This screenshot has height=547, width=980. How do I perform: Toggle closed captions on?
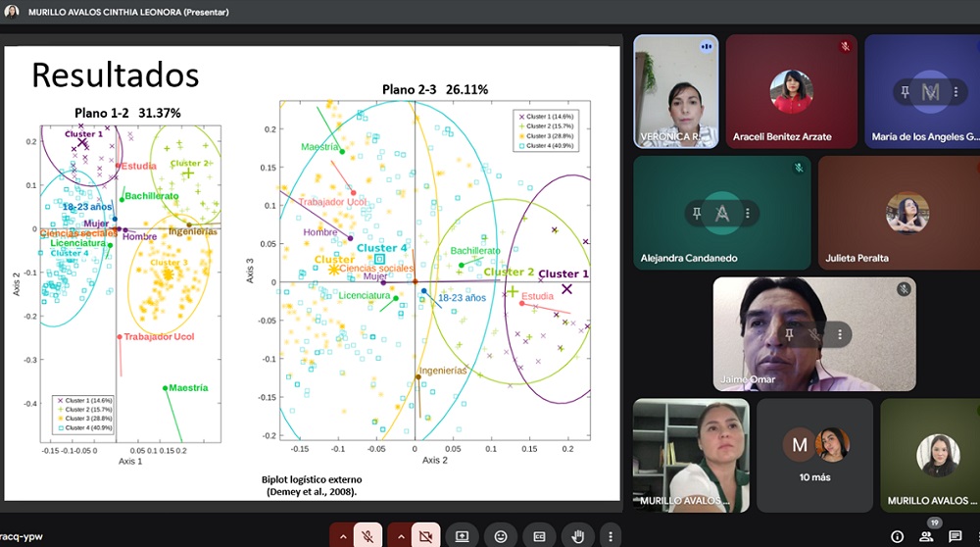tap(539, 536)
